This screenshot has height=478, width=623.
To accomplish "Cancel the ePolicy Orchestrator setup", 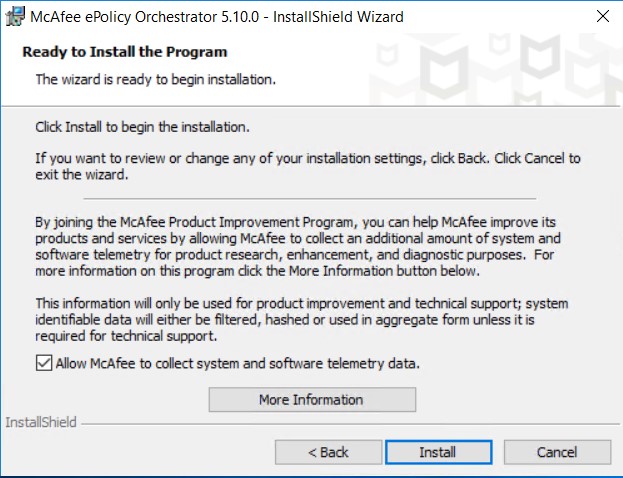I will point(557,452).
